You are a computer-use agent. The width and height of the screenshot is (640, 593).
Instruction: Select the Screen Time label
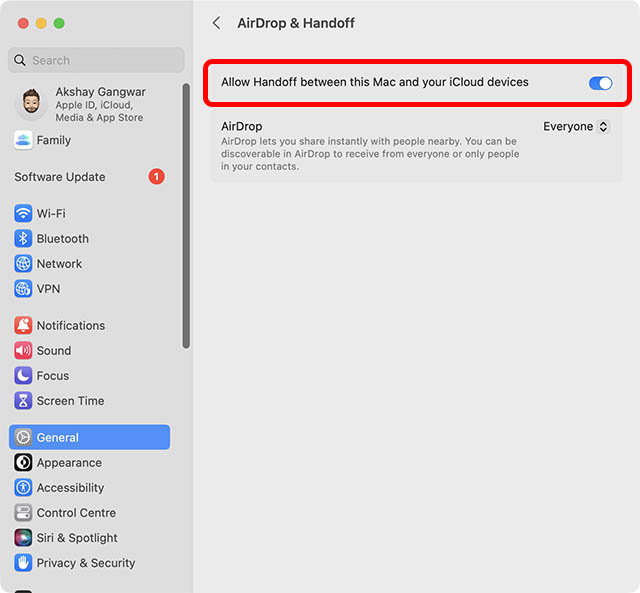(70, 401)
